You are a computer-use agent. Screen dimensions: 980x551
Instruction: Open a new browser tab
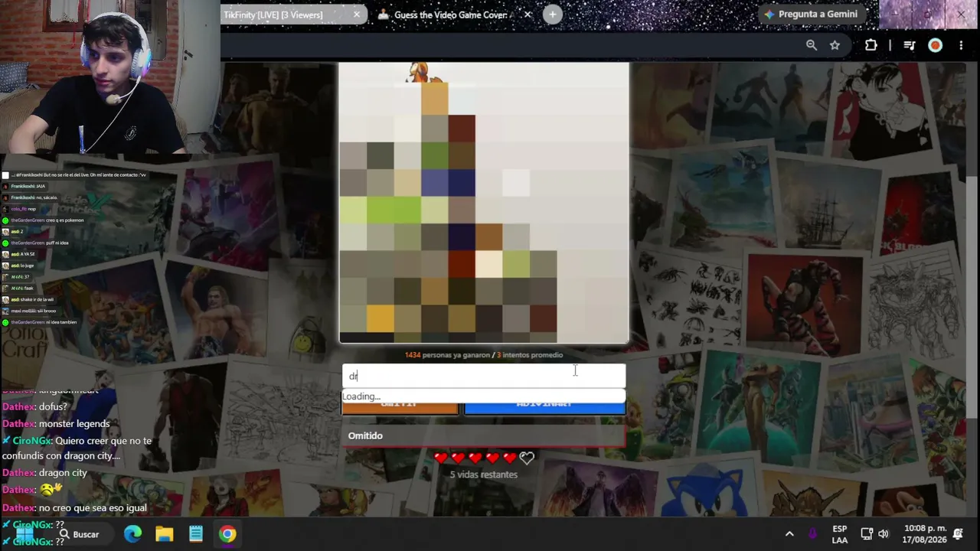(553, 15)
